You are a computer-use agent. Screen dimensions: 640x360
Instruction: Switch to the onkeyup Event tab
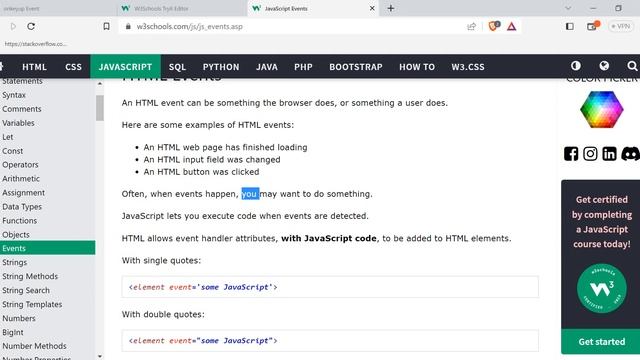tap(57, 8)
